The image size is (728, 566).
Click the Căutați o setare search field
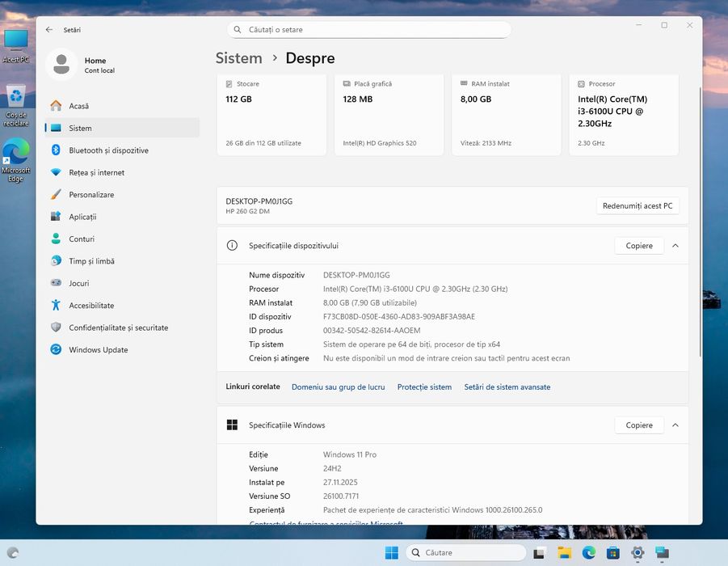(x=369, y=30)
